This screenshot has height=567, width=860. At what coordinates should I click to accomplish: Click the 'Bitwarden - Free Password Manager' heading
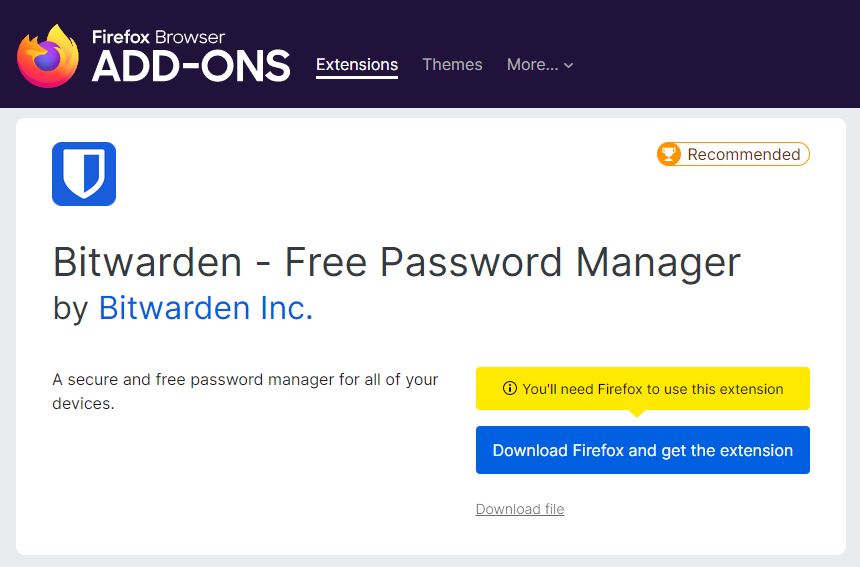tap(396, 262)
